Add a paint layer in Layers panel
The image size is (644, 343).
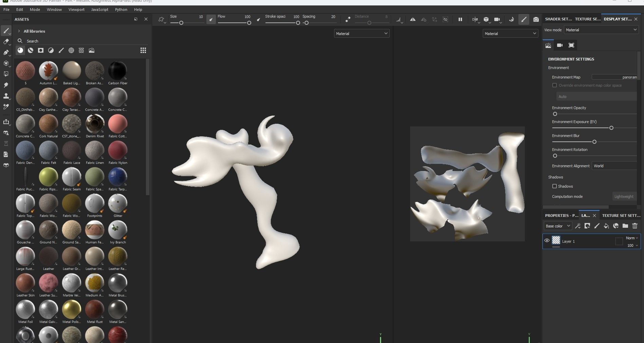[x=597, y=226]
